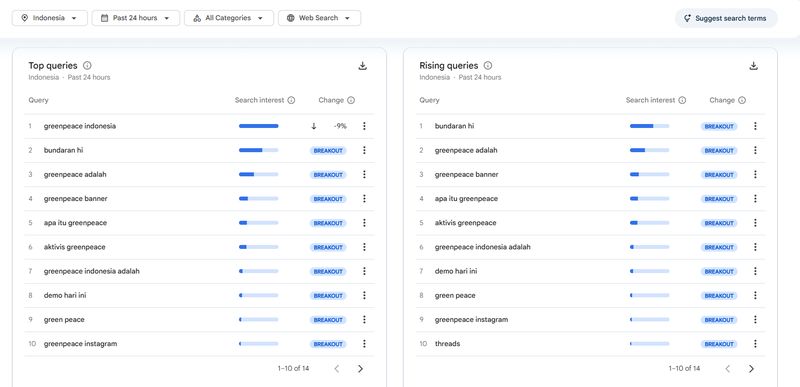Open more options for greenpeace instagram in Top queries
The width and height of the screenshot is (800, 387).
tap(364, 344)
